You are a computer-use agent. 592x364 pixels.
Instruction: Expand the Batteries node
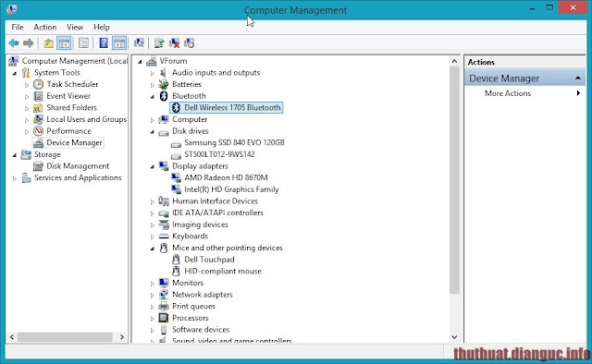(152, 85)
